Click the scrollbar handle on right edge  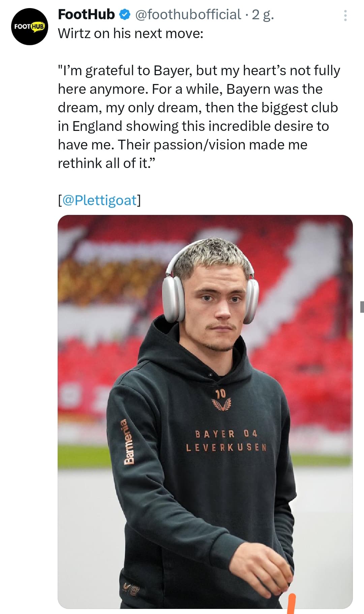click(362, 307)
